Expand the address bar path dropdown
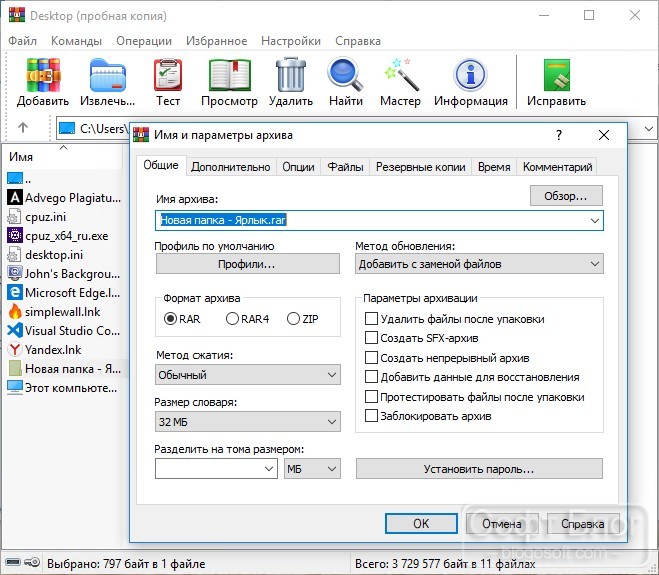Viewport: 659px width, 575px height. pos(648,129)
